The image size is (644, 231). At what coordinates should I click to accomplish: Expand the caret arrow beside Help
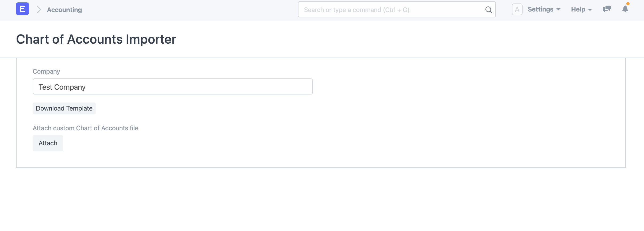pos(590,10)
